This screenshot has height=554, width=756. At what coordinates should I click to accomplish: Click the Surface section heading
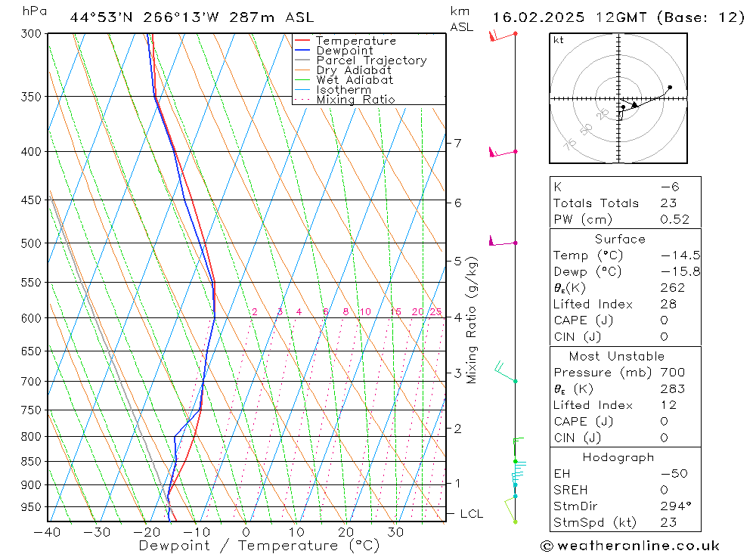click(620, 239)
